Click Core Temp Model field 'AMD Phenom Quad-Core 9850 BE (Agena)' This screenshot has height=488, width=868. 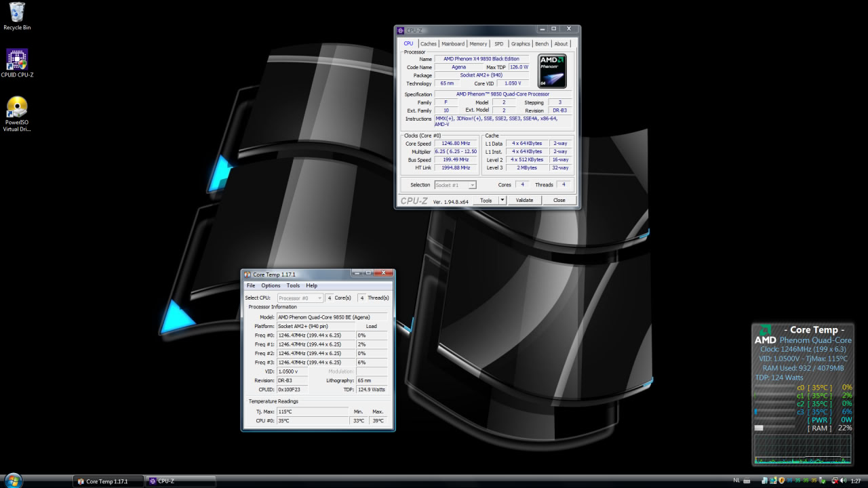332,317
